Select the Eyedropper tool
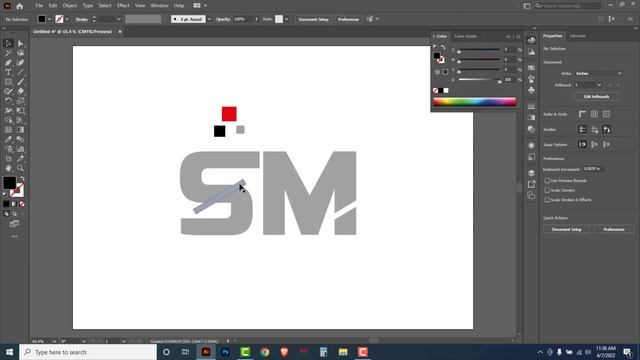 coord(8,139)
